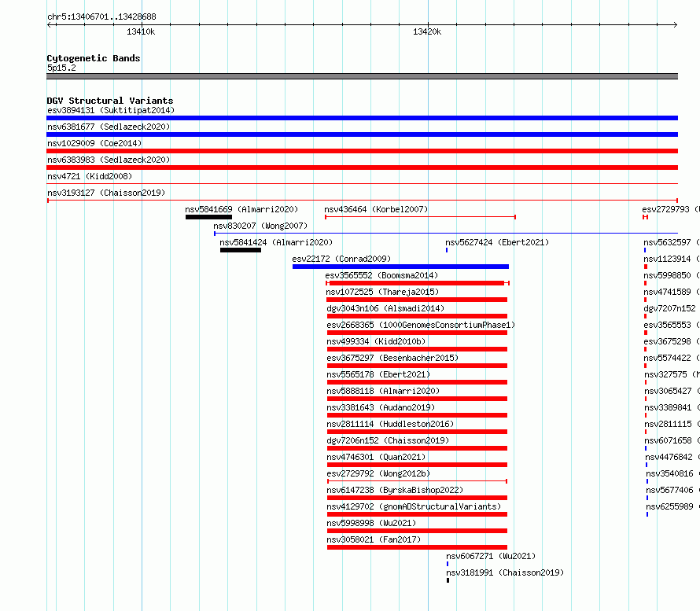Click the esv3894131 (Suktitipat2014) variant label

coord(111,110)
